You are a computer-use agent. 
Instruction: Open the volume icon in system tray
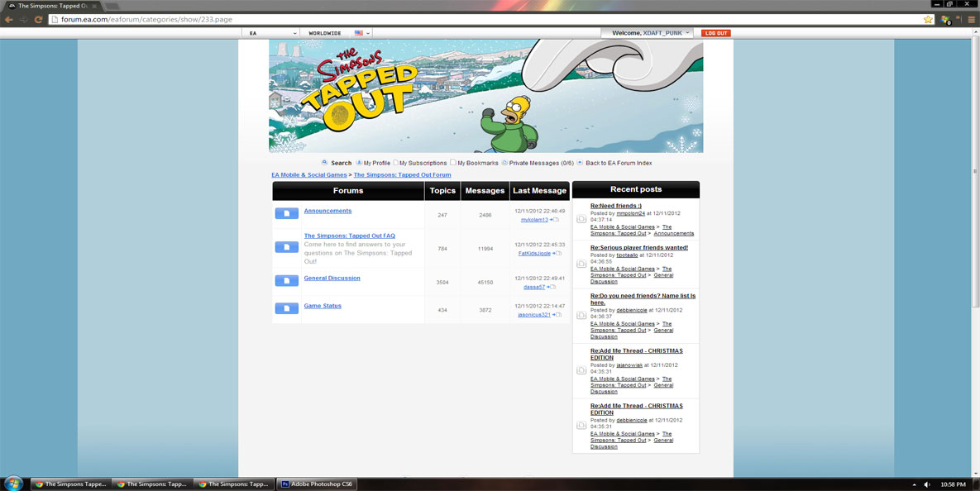927,484
